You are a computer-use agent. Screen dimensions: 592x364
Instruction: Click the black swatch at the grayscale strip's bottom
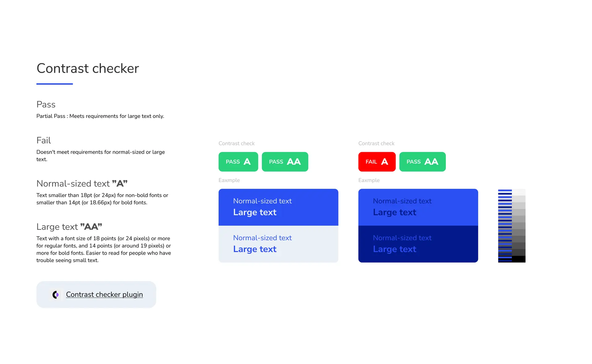[x=519, y=259]
